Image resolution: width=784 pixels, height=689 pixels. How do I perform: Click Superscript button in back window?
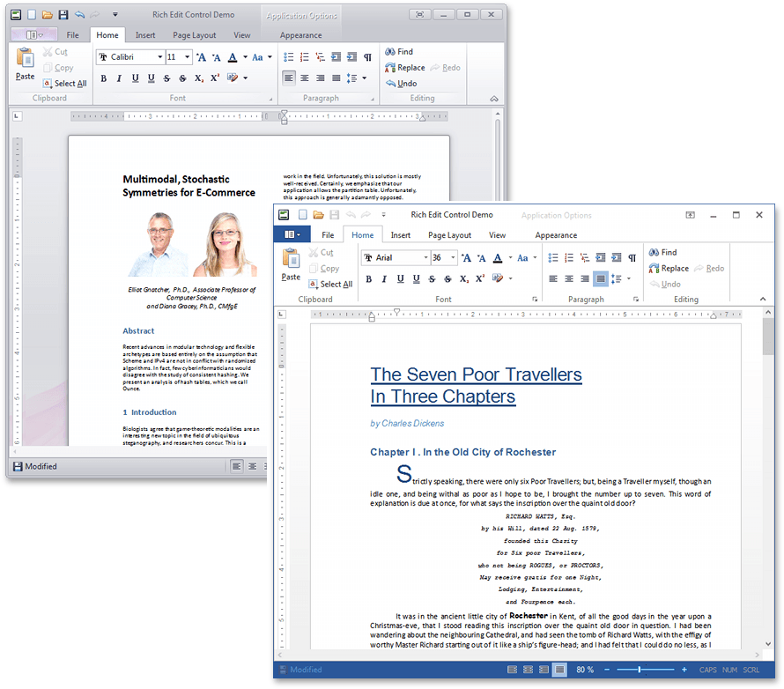point(215,78)
